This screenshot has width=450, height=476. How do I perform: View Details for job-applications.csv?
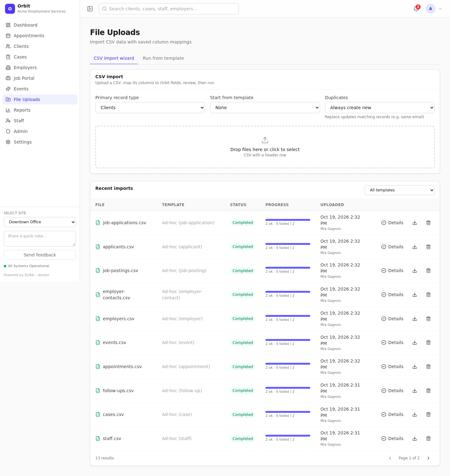pyautogui.click(x=392, y=223)
